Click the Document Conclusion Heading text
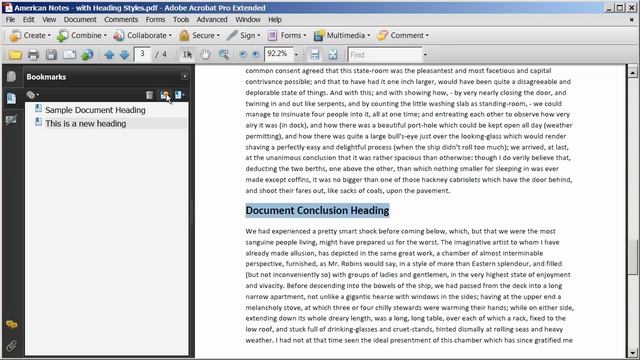Screen dimensions: 640x360 click(317, 211)
